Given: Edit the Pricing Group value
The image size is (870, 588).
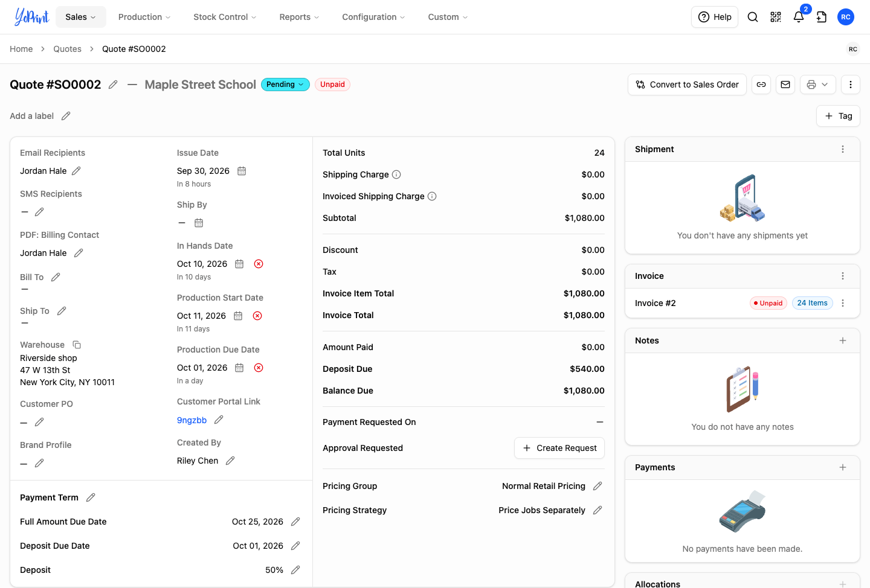Looking at the screenshot, I should (x=598, y=486).
